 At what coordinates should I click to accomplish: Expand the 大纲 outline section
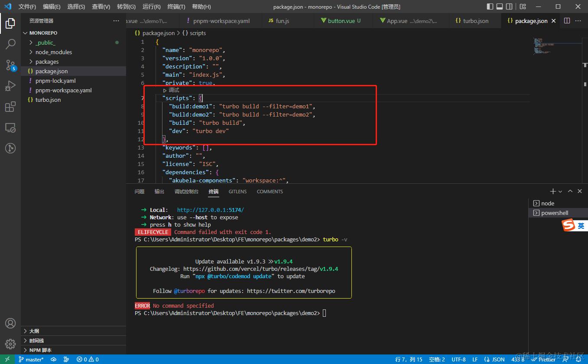point(34,331)
